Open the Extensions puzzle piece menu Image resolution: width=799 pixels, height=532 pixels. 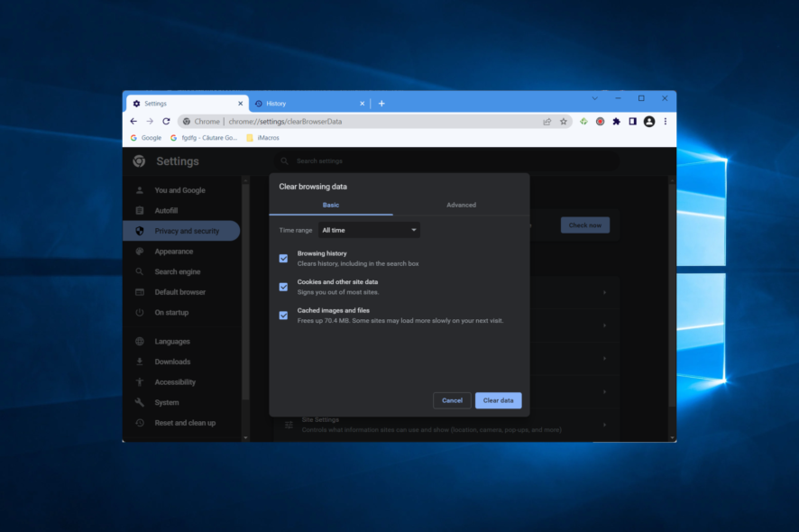pyautogui.click(x=617, y=122)
